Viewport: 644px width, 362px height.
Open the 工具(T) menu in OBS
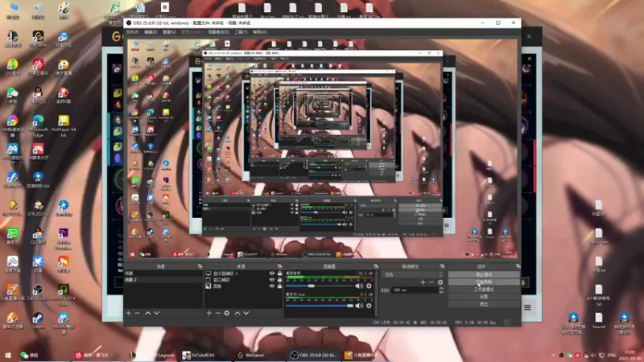click(241, 32)
